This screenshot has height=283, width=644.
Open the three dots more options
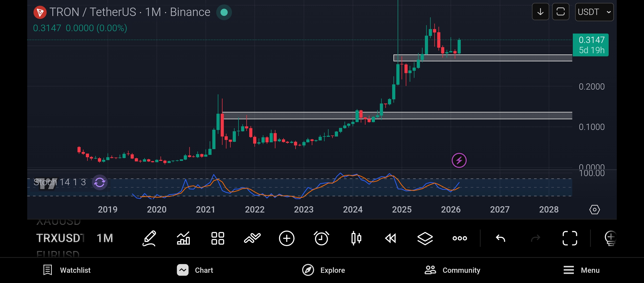[x=460, y=238]
